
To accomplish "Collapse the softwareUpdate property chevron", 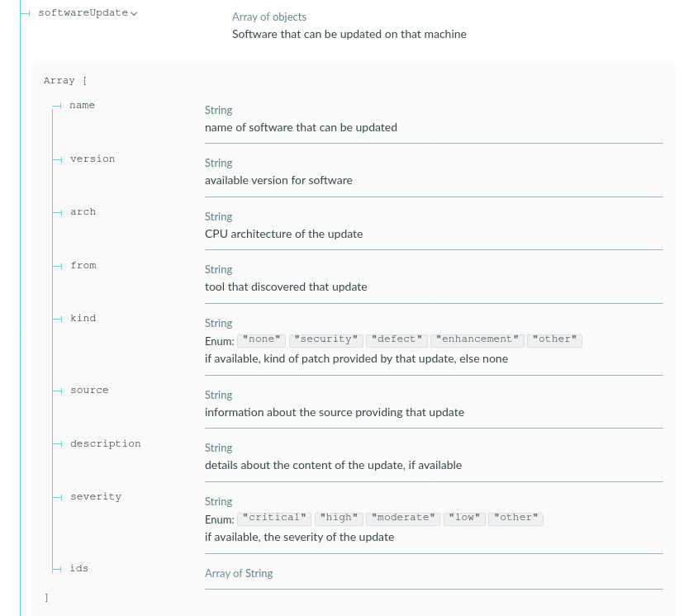I will point(135,13).
